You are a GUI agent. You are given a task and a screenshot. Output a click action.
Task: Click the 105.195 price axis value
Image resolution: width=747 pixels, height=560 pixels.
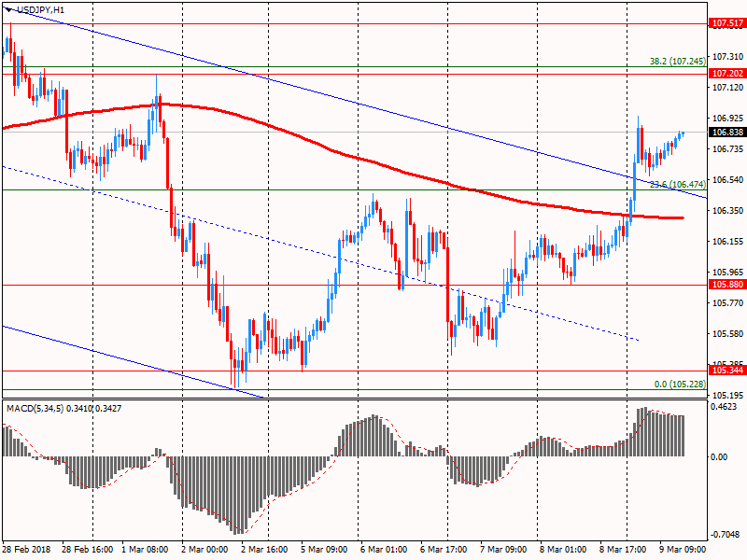(727, 395)
